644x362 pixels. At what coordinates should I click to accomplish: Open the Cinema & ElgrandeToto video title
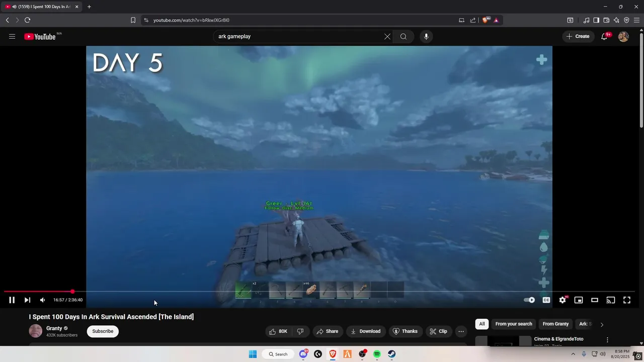(558, 339)
